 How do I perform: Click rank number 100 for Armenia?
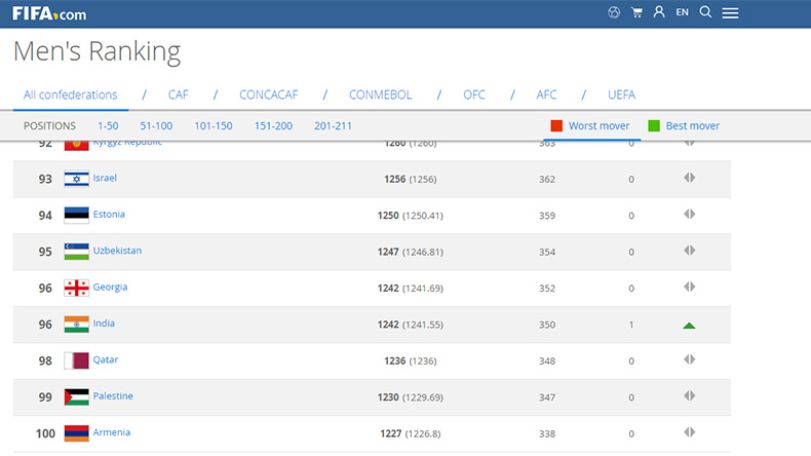[46, 433]
